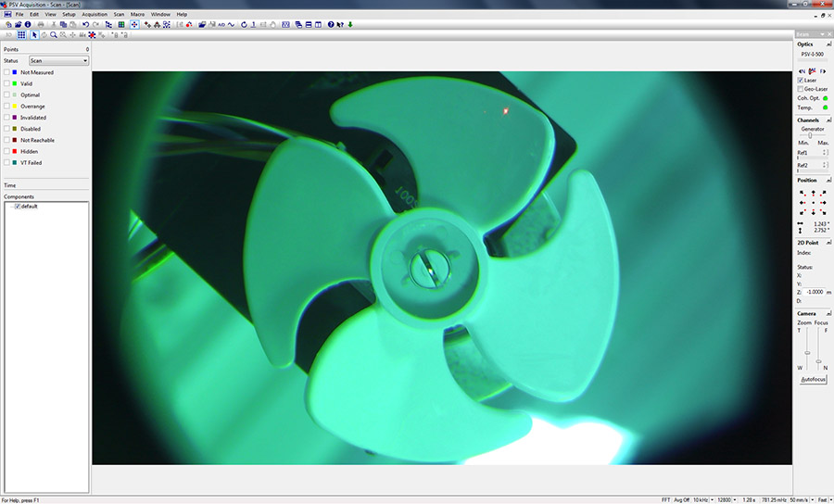This screenshot has width=834, height=504.
Task: Click the circular continuous measurement icon
Action: [244, 24]
